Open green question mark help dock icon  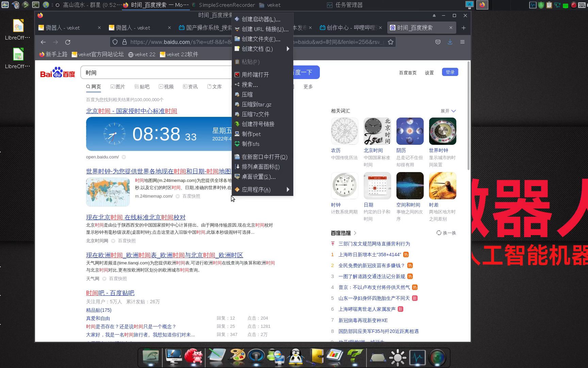pyautogui.click(x=355, y=357)
